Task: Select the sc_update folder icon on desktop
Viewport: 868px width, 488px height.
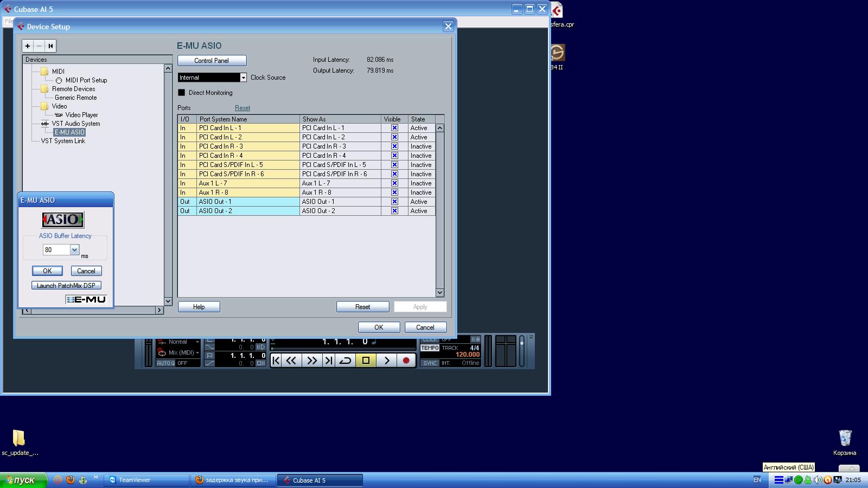Action: coord(18,438)
